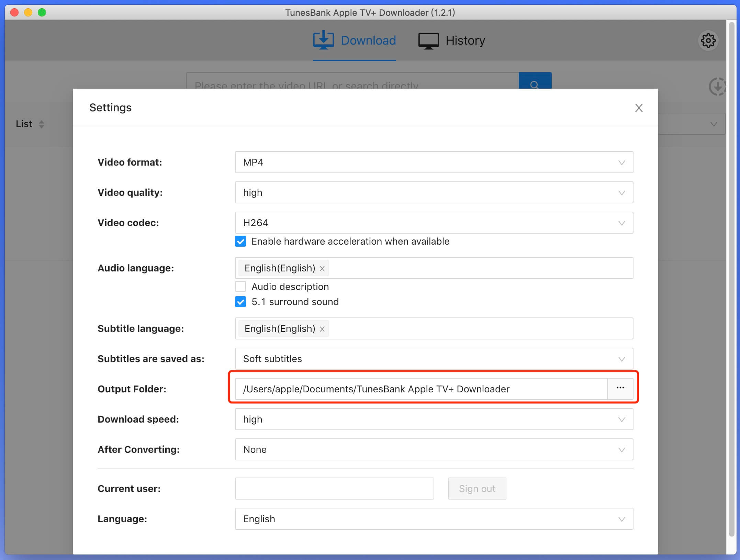740x560 pixels.
Task: Enable the Audio description checkbox
Action: 240,287
